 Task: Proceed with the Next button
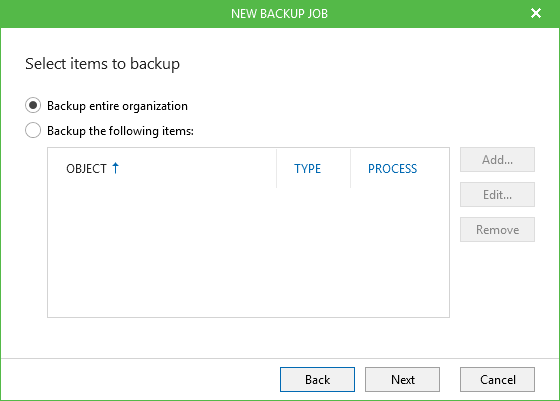(x=402, y=379)
